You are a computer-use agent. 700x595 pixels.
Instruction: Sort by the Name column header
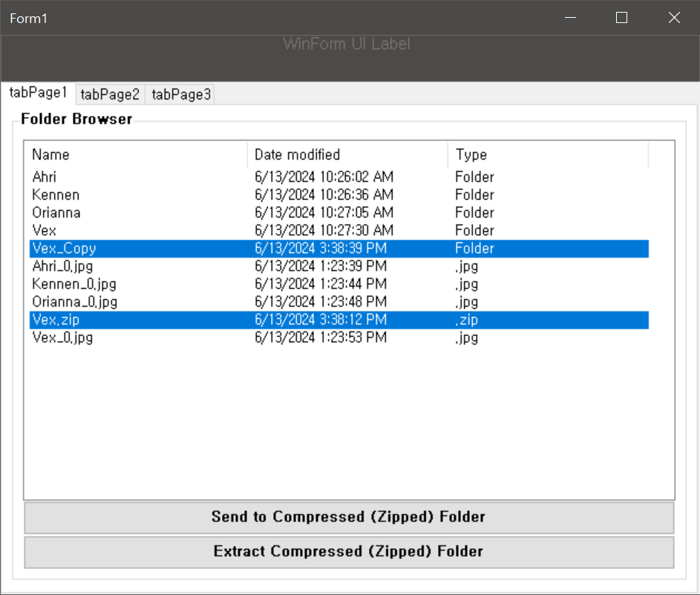pyautogui.click(x=136, y=155)
